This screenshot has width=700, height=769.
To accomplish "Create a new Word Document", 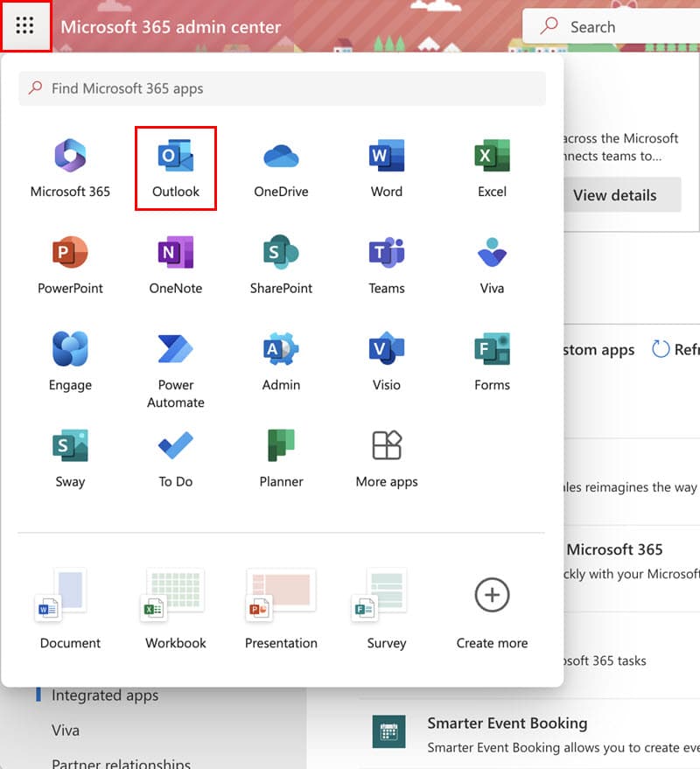I will coord(70,609).
